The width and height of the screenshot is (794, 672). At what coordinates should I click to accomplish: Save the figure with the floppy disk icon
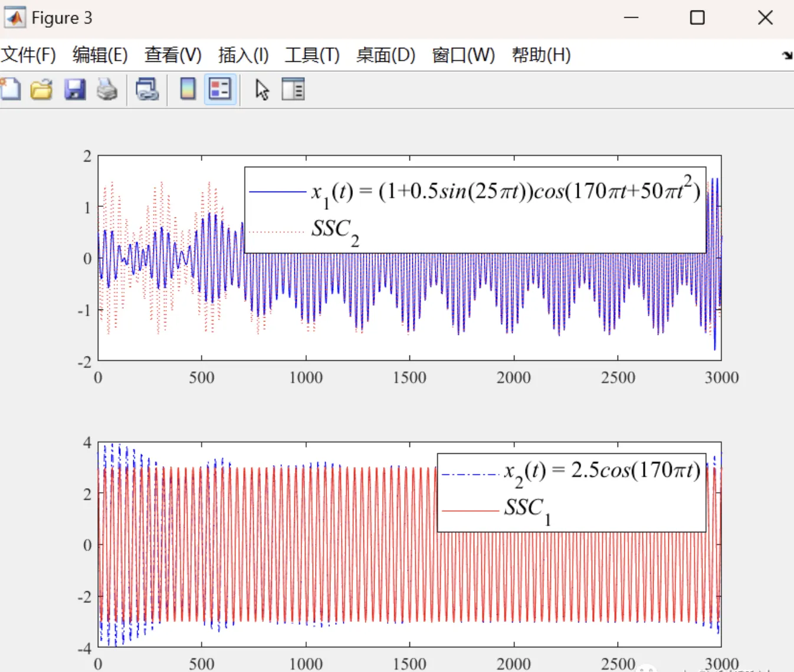75,90
